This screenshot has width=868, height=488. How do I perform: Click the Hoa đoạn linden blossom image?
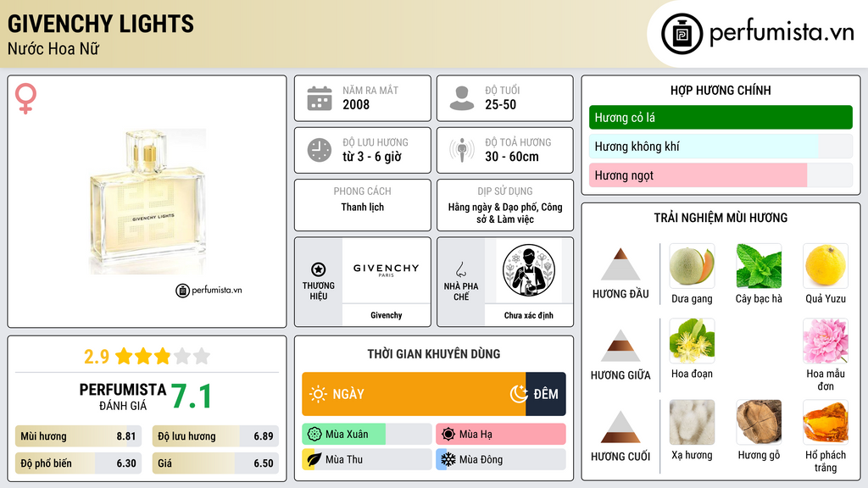[x=692, y=341]
